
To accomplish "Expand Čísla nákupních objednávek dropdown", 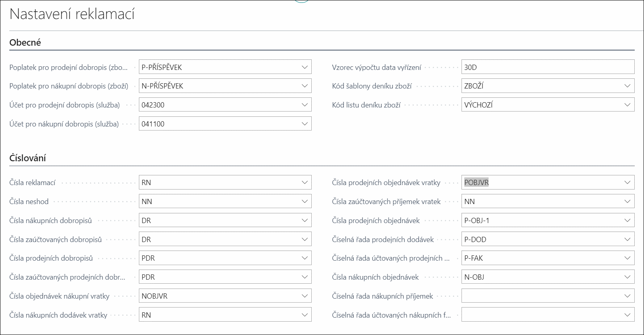I will tap(627, 277).
